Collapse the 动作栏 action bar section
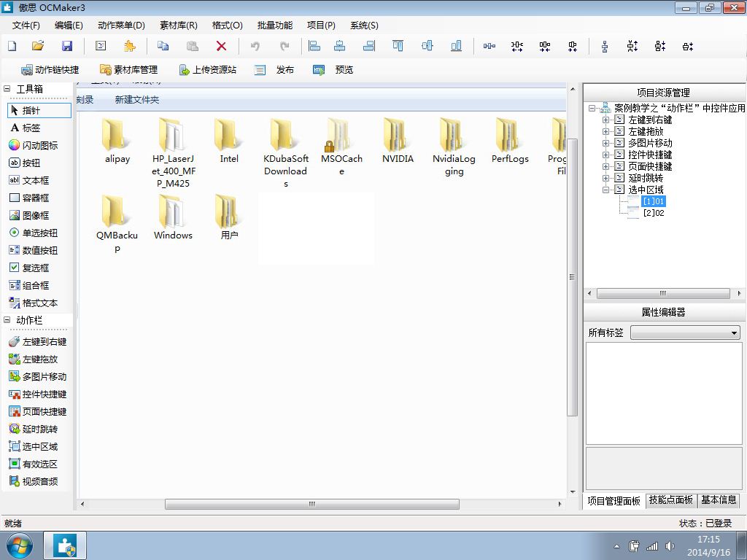 [x=7, y=320]
